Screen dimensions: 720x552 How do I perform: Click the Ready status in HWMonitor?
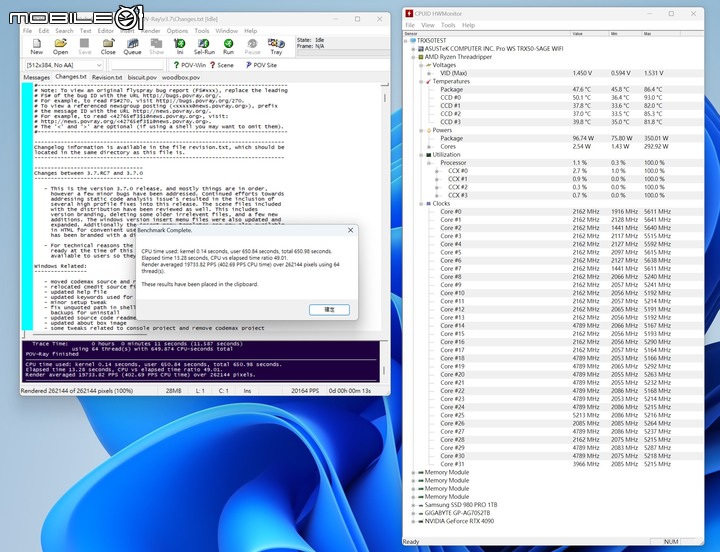[411, 542]
